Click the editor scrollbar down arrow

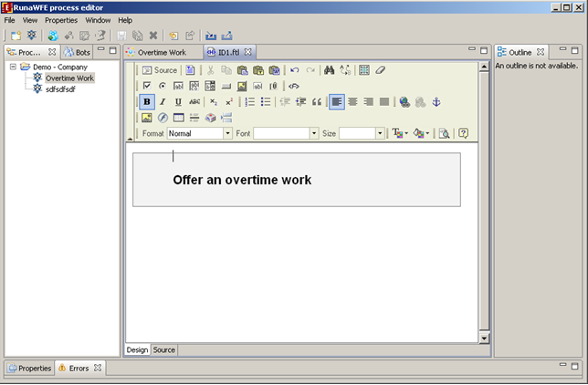[484, 338]
